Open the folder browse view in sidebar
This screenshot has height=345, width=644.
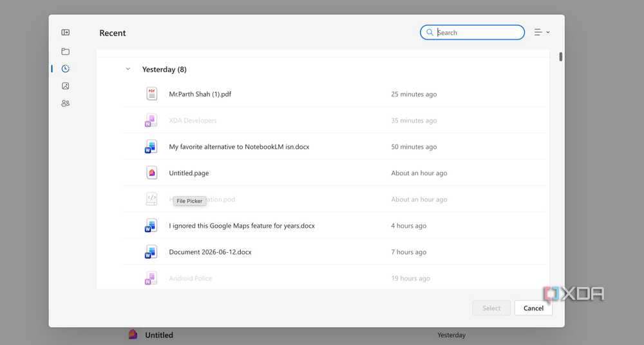pos(65,52)
